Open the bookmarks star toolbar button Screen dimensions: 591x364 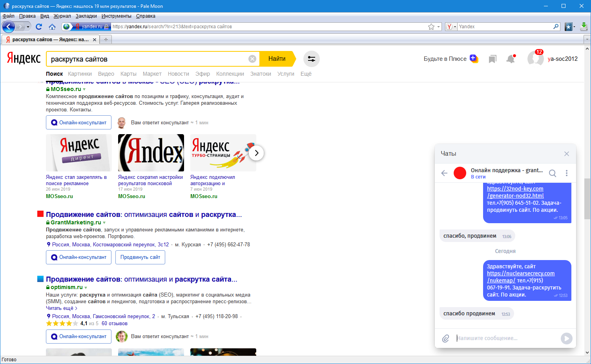coord(568,27)
